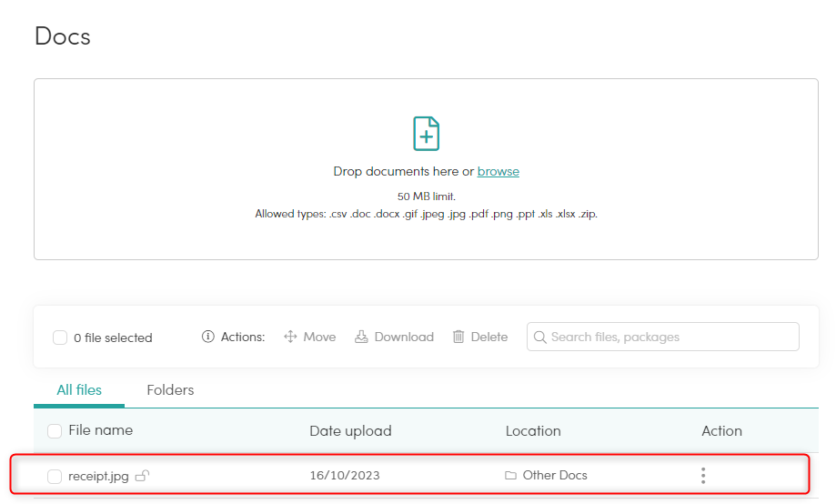Click the Download action label
Viewport: 836px width, 504px height.
coord(404,338)
